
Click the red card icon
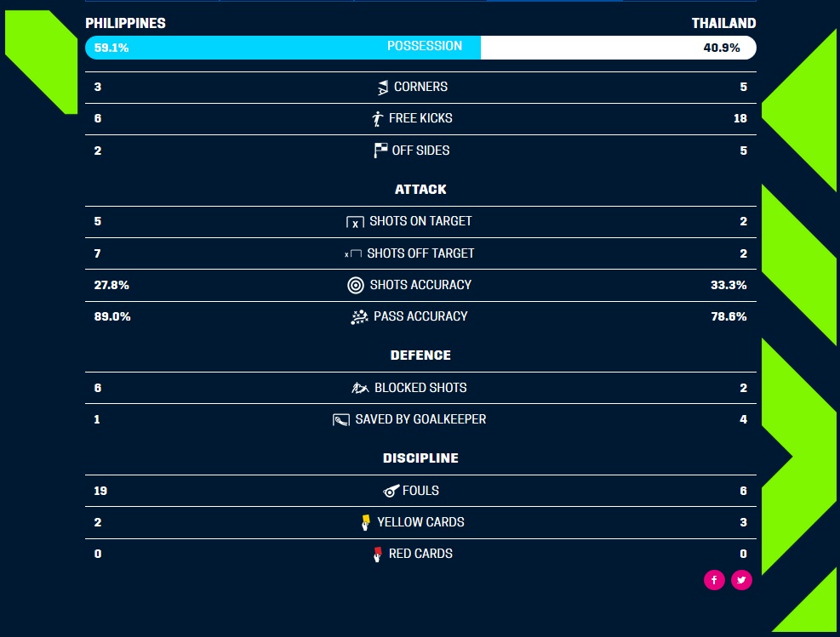[x=378, y=554]
